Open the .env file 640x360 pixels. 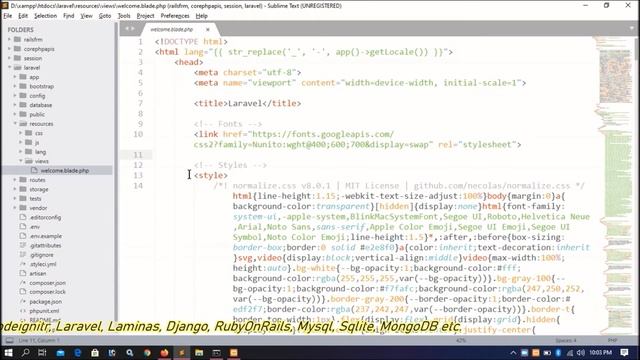35,227
